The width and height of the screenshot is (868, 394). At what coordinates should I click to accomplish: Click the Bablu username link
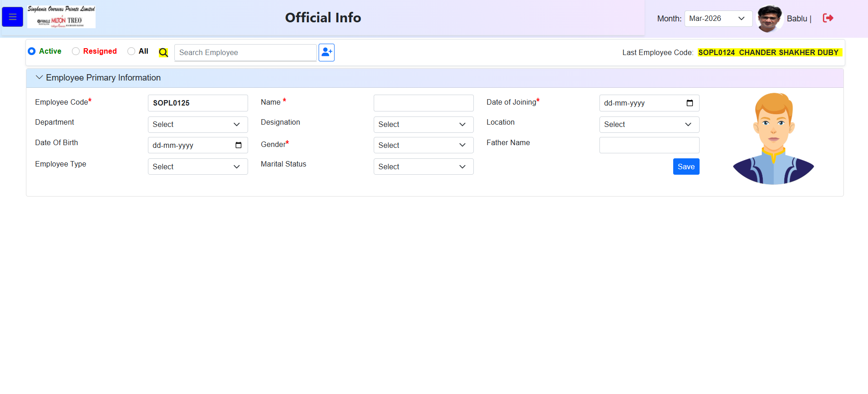click(x=797, y=19)
